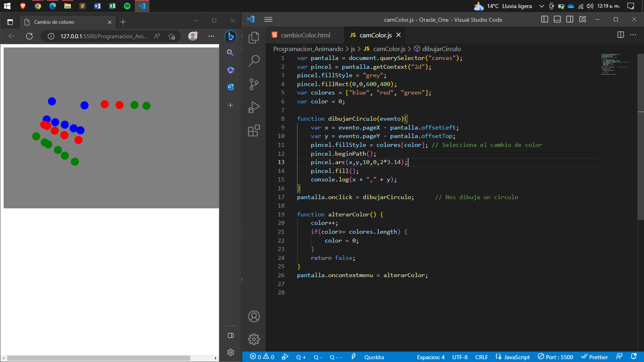
Task: Open editor More Actions ellipsis
Action: [x=633, y=35]
